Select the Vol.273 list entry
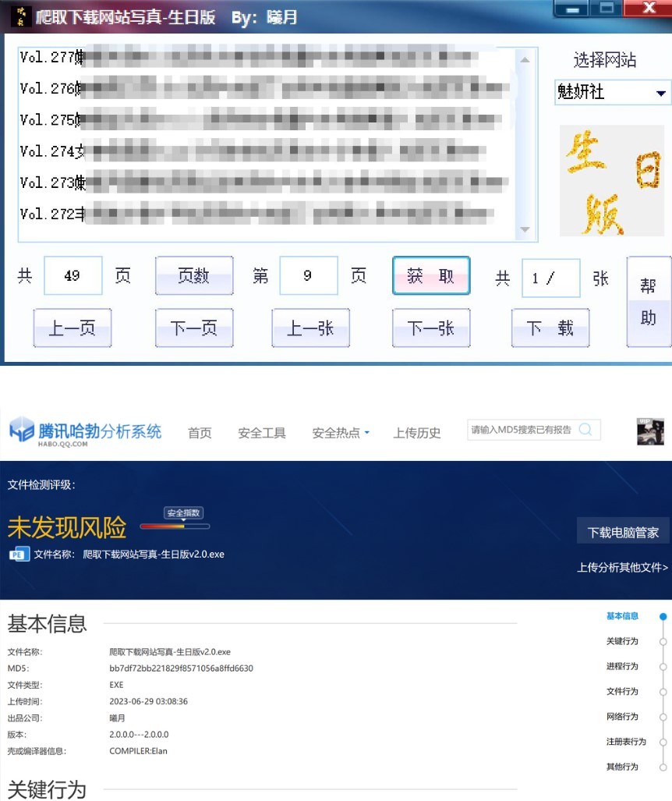The image size is (672, 801). pos(266,183)
